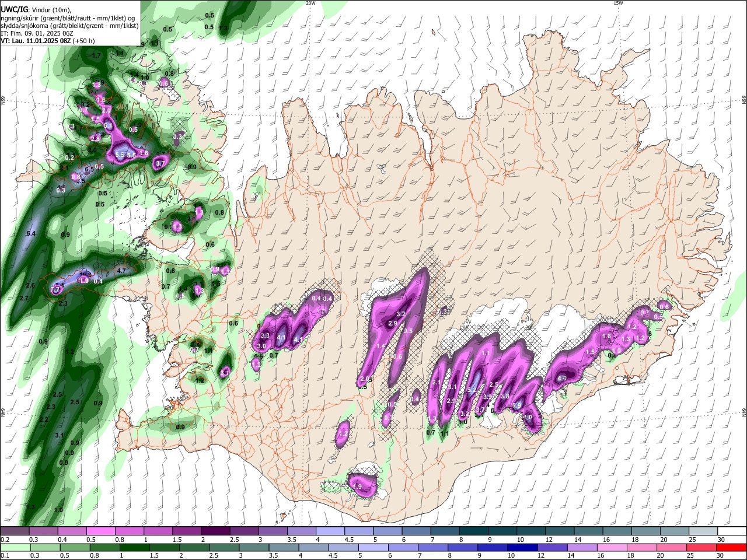Viewport: 747px width, 560px height.
Task: Click the 3.7 snowfall value label
Action: [160, 164]
